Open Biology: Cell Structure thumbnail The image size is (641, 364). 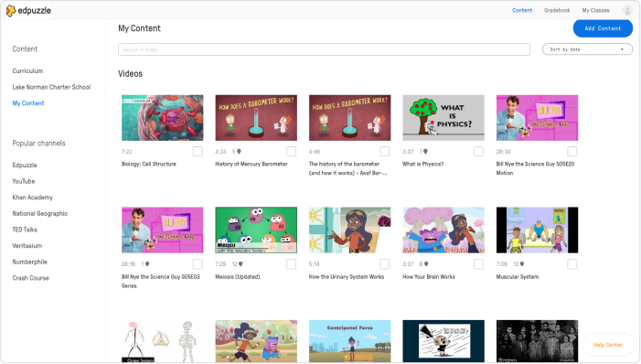(162, 118)
